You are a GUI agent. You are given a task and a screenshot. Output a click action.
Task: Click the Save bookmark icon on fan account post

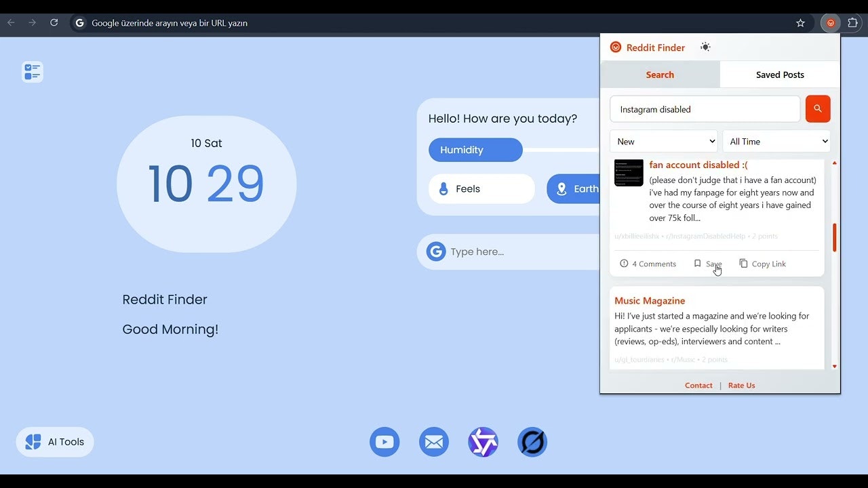point(697,264)
